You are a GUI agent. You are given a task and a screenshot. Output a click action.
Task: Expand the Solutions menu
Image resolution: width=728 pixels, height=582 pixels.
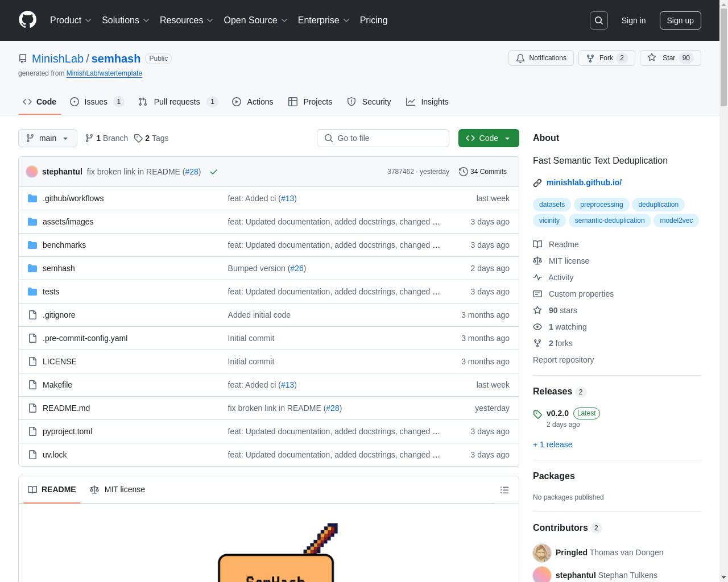pos(126,20)
